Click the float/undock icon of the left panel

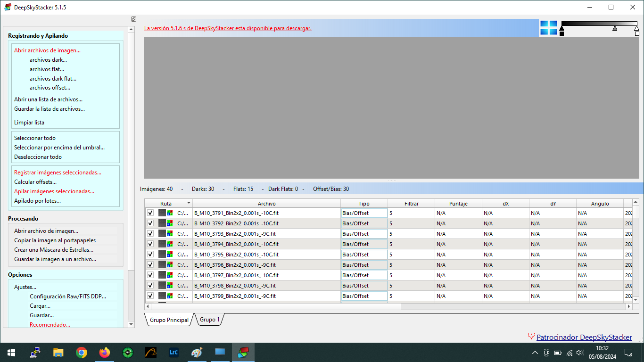[x=134, y=19]
